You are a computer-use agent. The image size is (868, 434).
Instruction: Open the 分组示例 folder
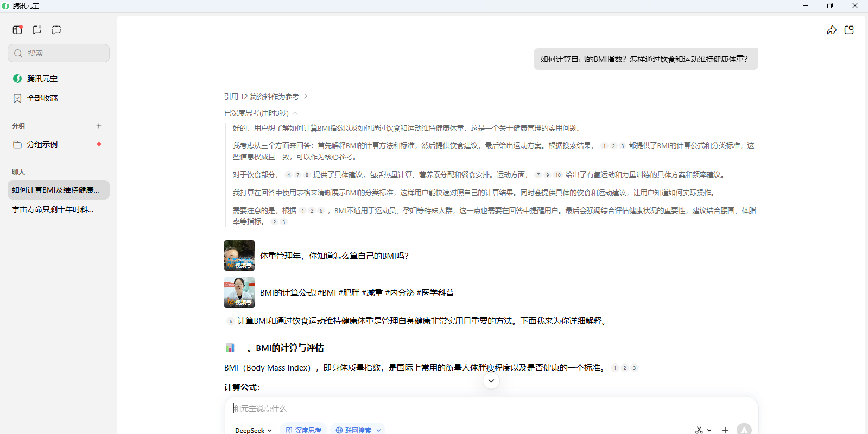[x=42, y=144]
